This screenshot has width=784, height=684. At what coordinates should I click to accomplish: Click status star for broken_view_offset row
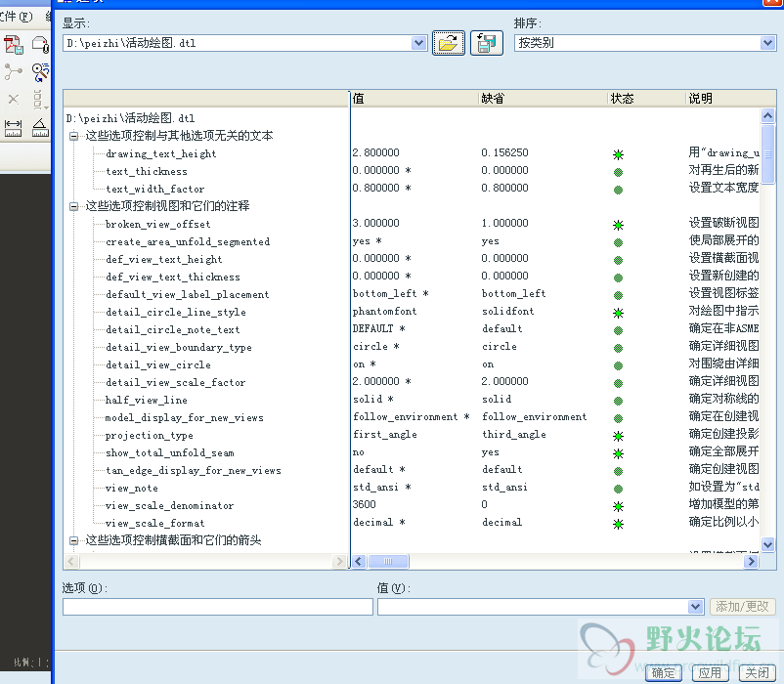(618, 226)
